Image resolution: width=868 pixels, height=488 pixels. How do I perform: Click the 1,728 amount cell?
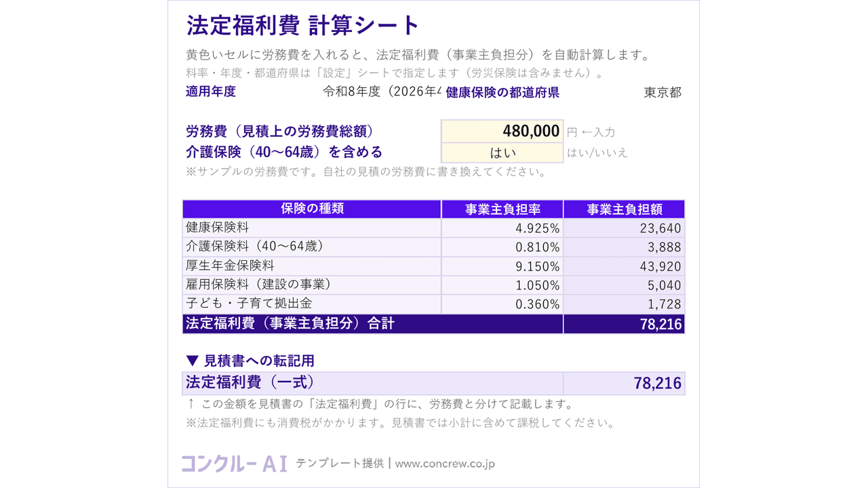(x=624, y=304)
